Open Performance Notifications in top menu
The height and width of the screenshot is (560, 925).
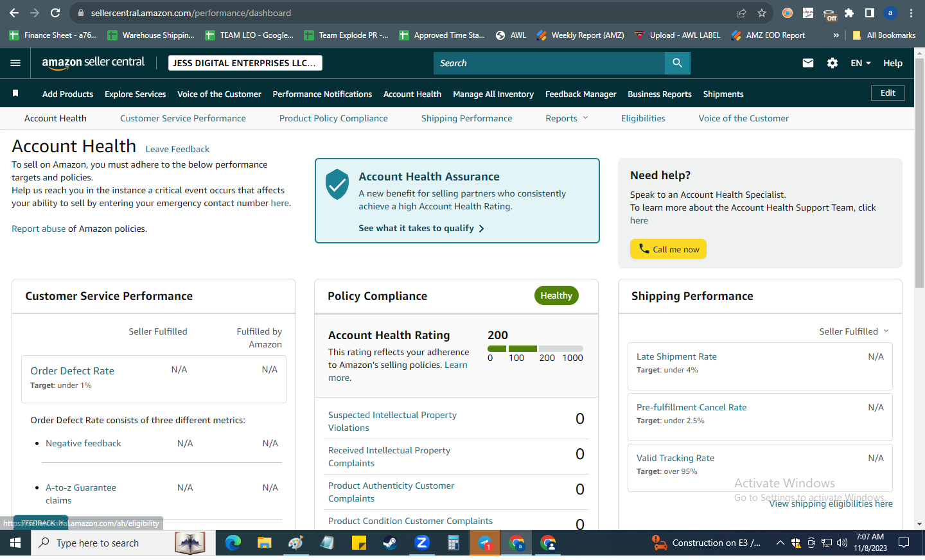322,94
